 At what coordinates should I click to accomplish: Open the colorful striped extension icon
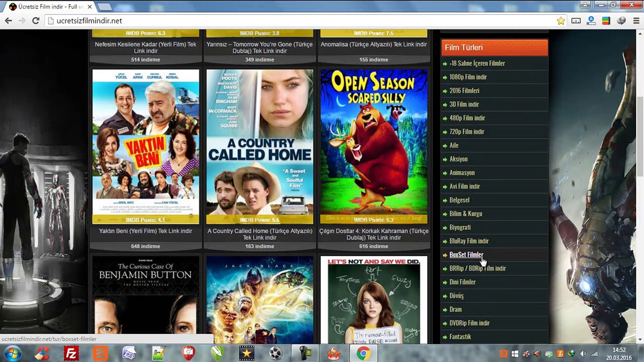pos(606,21)
